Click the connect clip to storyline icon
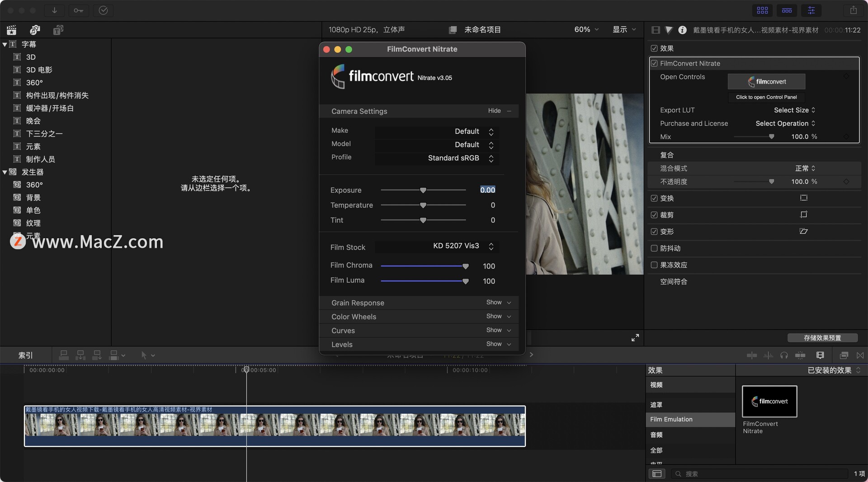Screen dimensions: 868x482 [x=64, y=355]
